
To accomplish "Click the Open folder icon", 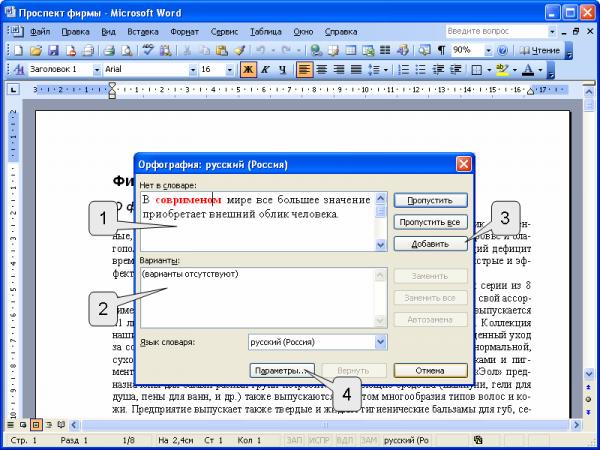I will point(35,51).
